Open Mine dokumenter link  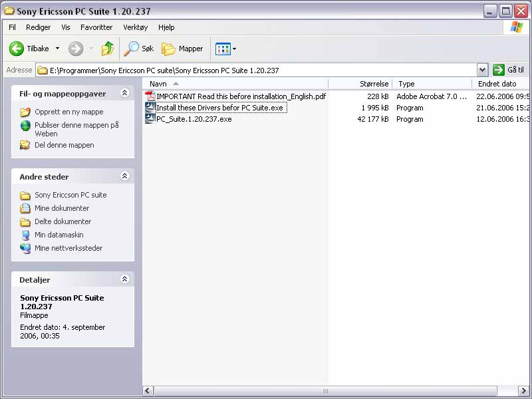[62, 208]
